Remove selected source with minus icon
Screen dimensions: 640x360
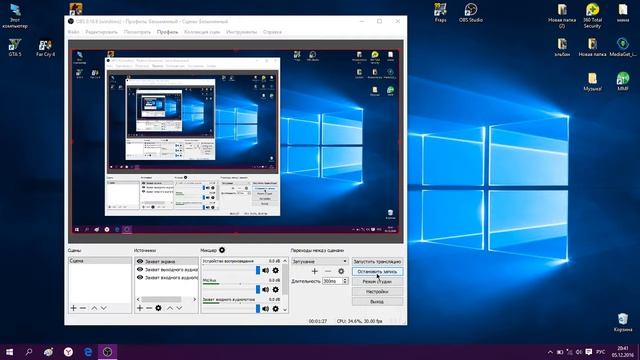click(x=149, y=308)
